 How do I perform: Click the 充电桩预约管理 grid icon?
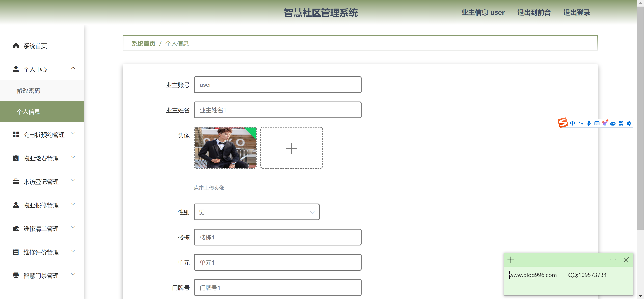click(x=15, y=134)
